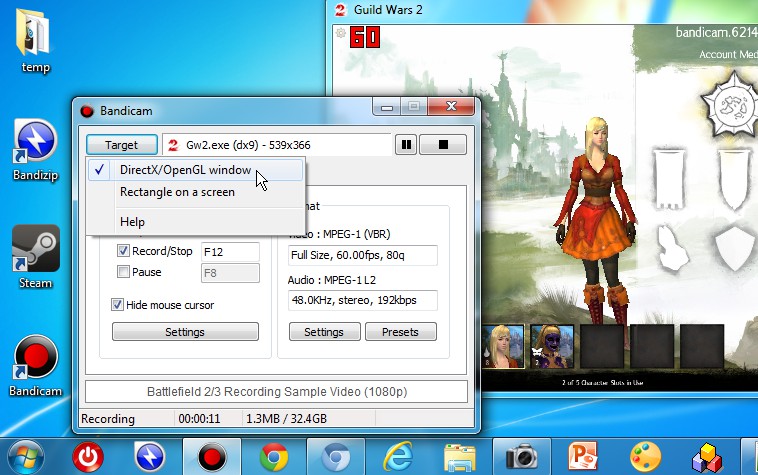
Task: Open Windows Explorer folder in taskbar
Action: click(460, 458)
